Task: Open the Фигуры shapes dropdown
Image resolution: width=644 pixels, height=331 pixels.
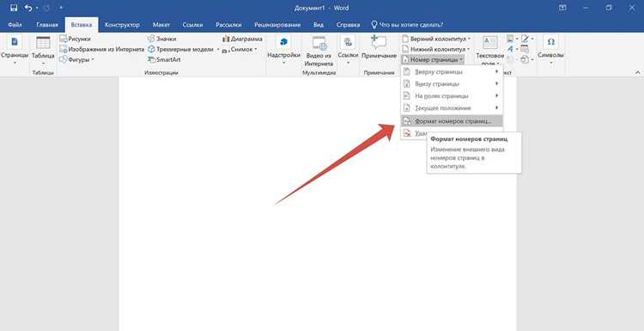Action: (76, 59)
